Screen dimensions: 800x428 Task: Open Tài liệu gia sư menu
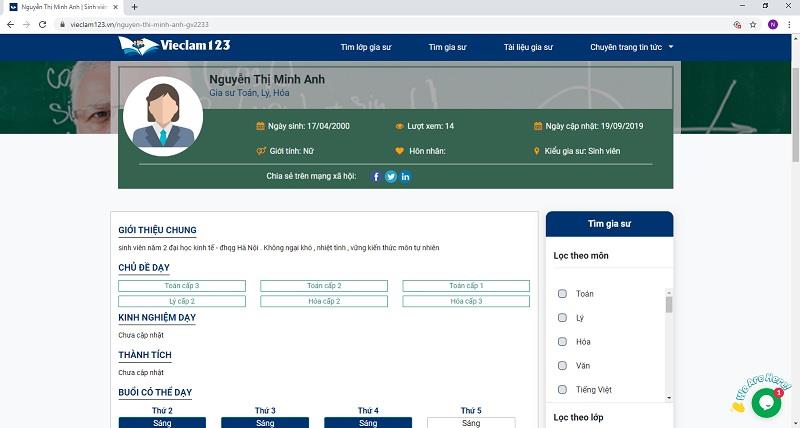(x=528, y=47)
